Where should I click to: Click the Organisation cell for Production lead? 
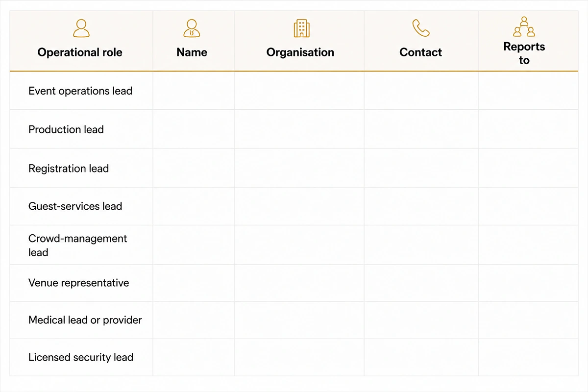(x=299, y=129)
